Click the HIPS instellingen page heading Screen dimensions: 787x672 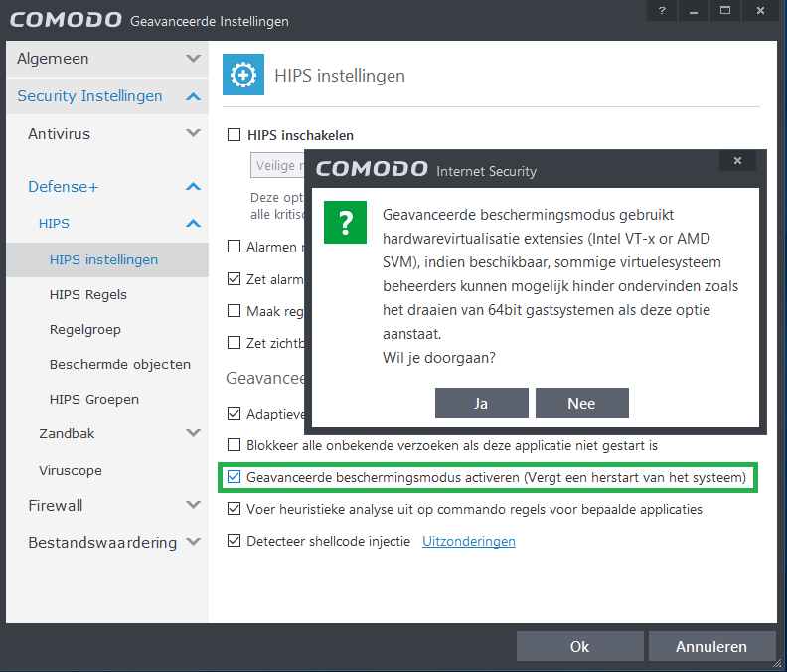[340, 76]
